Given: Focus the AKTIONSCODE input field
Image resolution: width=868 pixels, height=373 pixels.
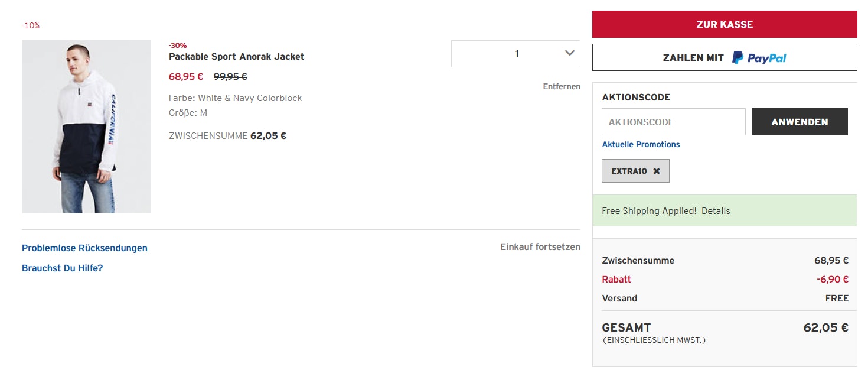Looking at the screenshot, I should [x=673, y=122].
